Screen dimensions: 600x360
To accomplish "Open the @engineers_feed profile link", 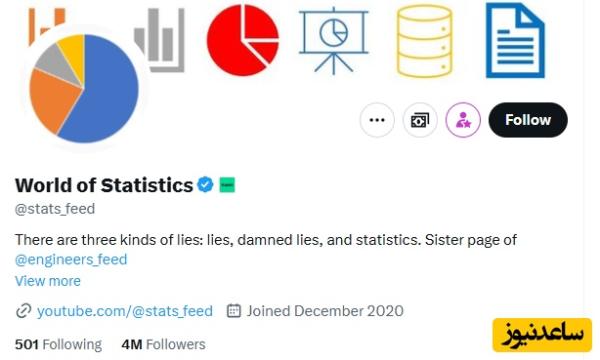I will click(71, 259).
